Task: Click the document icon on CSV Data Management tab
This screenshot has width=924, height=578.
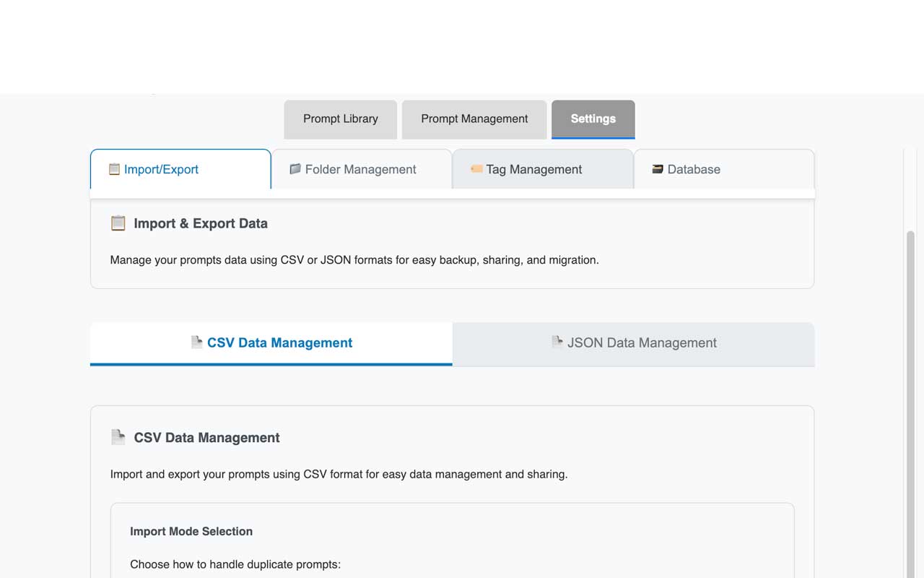Action: tap(196, 342)
